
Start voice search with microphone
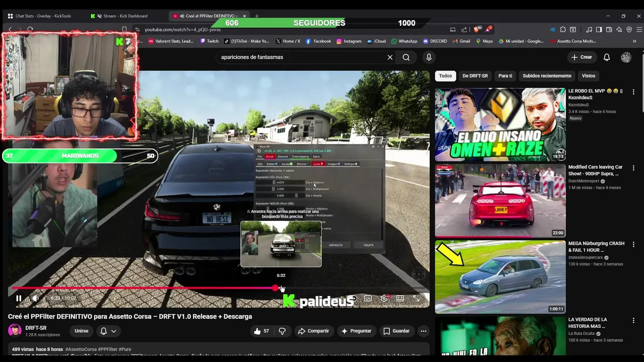[429, 57]
